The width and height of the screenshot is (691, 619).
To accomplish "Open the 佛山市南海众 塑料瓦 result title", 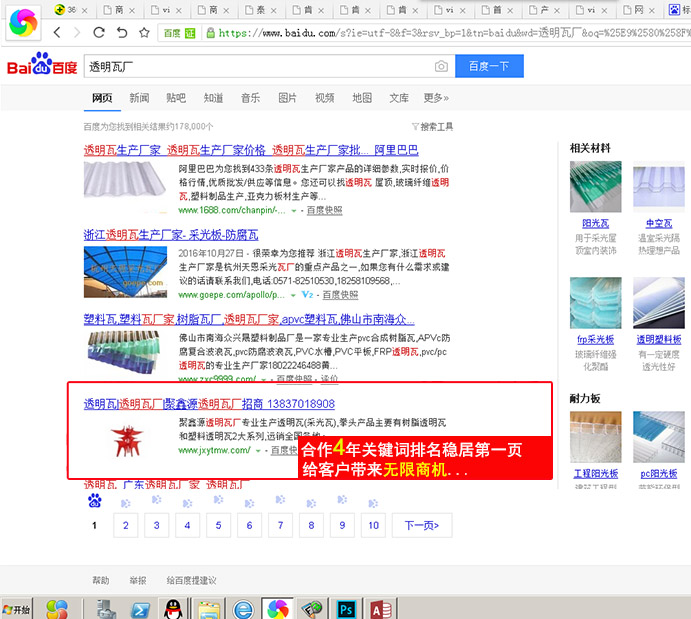I will pos(249,319).
